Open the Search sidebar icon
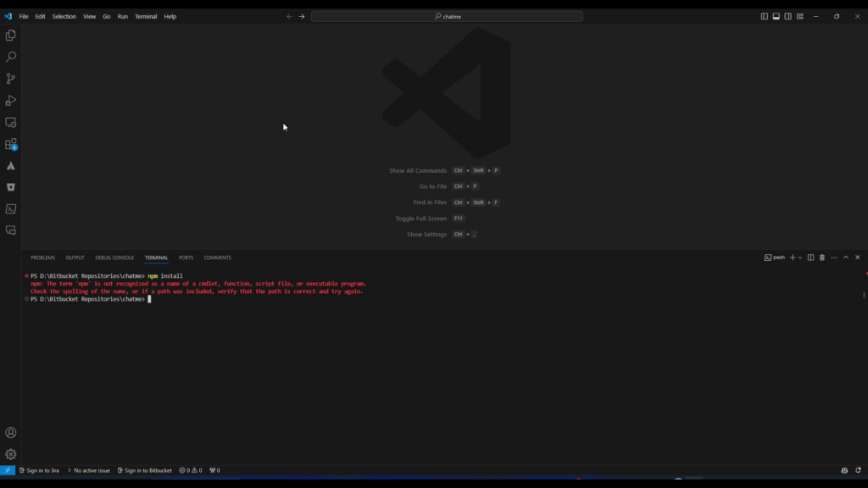 (x=10, y=57)
